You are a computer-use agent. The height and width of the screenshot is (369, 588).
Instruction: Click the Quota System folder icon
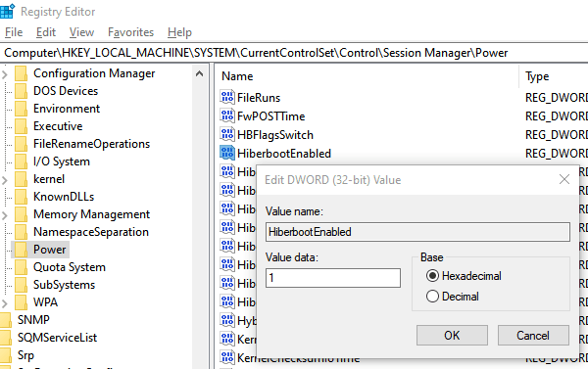[x=21, y=267]
